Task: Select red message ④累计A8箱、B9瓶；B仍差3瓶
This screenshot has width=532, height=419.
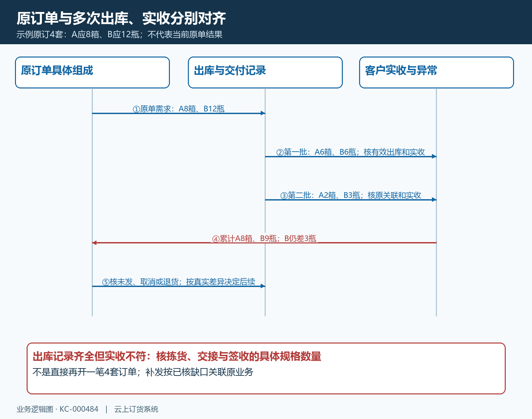Action: coord(264,239)
